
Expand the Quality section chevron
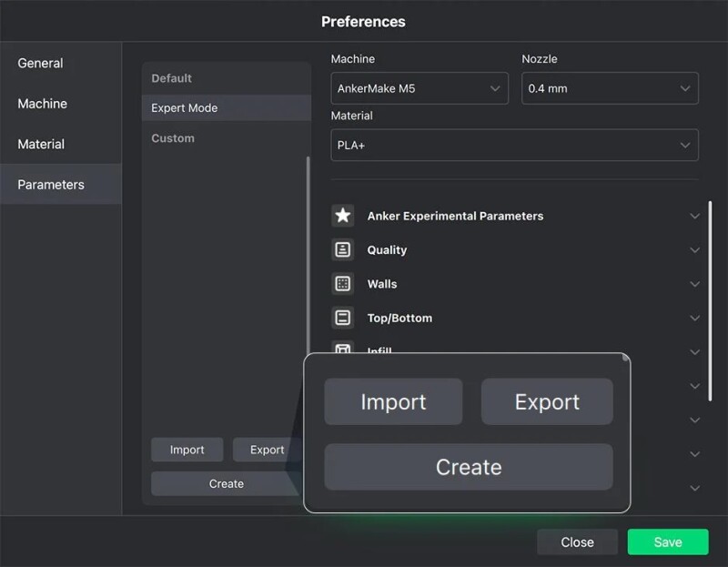[x=694, y=250]
